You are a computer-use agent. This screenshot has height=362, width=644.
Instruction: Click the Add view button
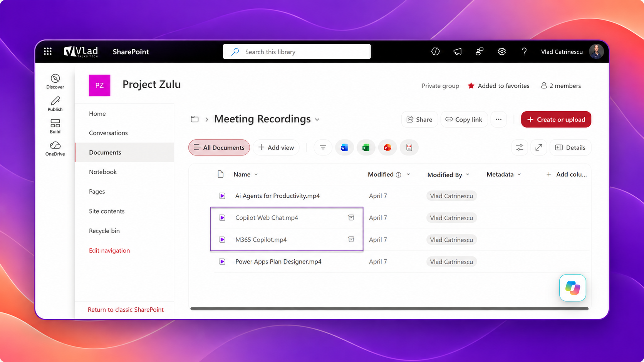point(276,147)
